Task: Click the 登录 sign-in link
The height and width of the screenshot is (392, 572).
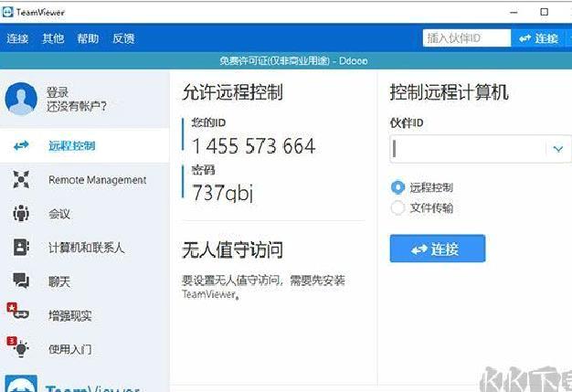Action: (x=58, y=92)
